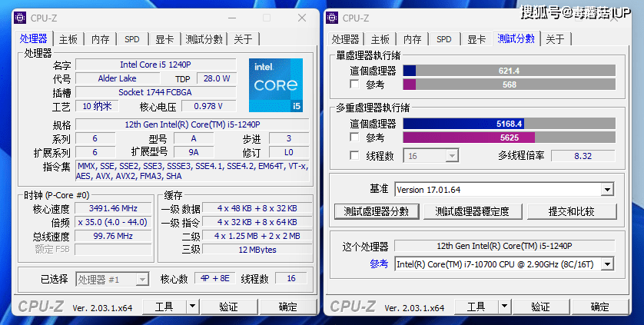Click the 核心电压 value 0.978 V

208,106
